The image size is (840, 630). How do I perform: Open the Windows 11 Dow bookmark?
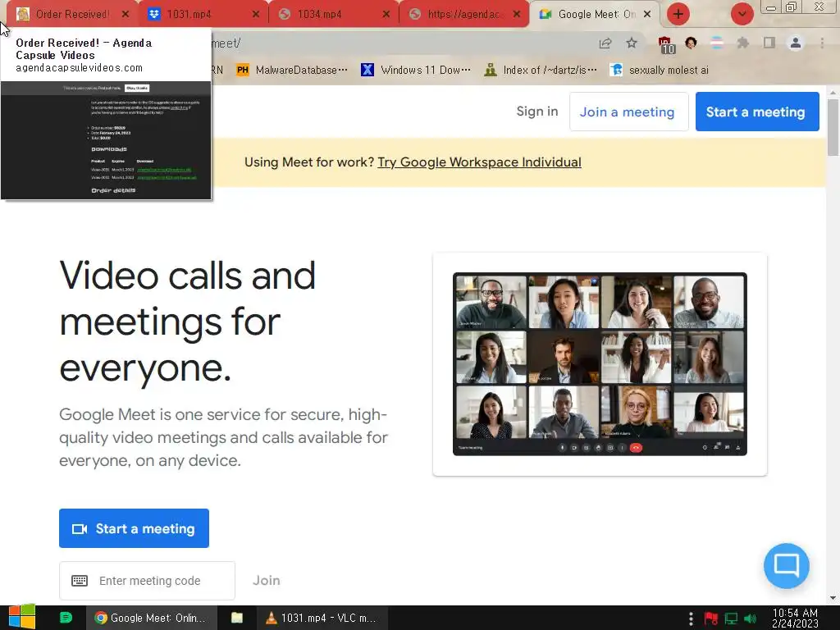point(416,70)
